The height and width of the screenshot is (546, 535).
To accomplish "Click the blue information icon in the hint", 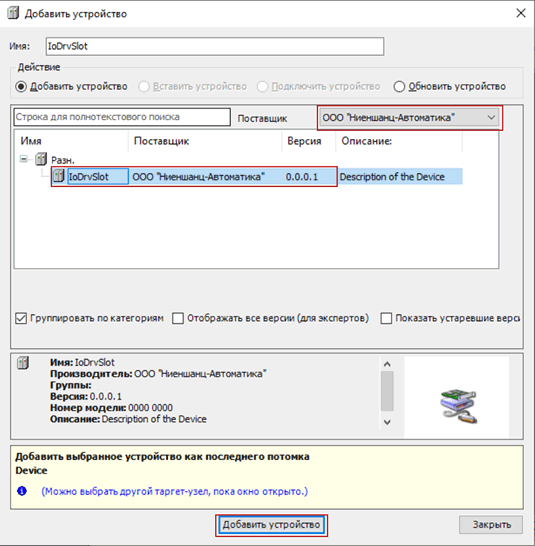I will tap(22, 491).
